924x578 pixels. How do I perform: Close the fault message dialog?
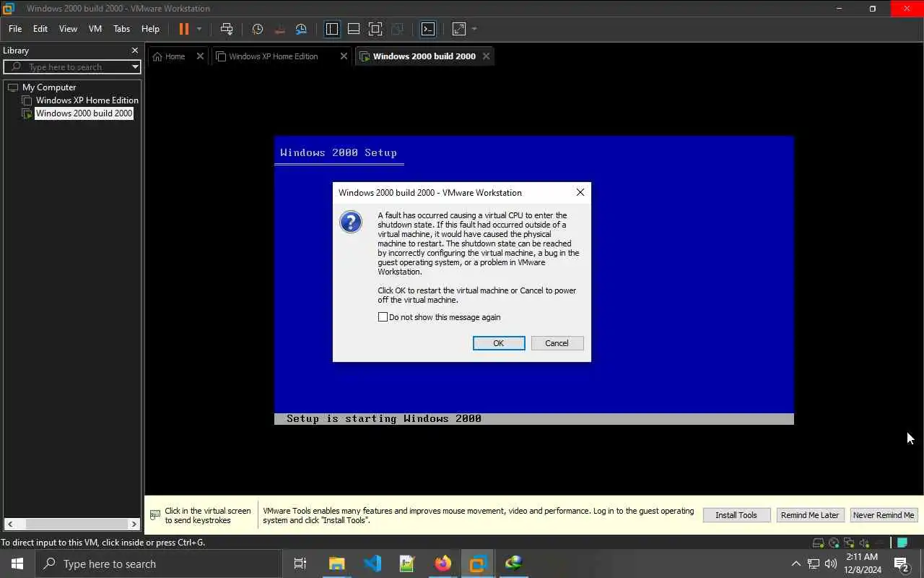580,192
